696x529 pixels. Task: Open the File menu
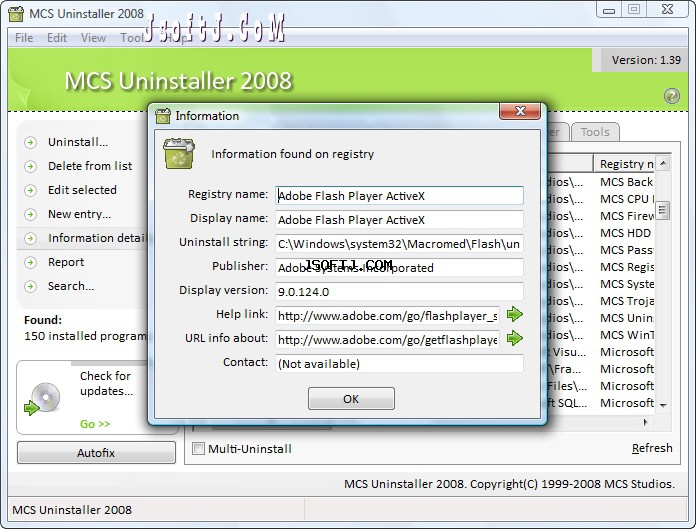pos(24,38)
